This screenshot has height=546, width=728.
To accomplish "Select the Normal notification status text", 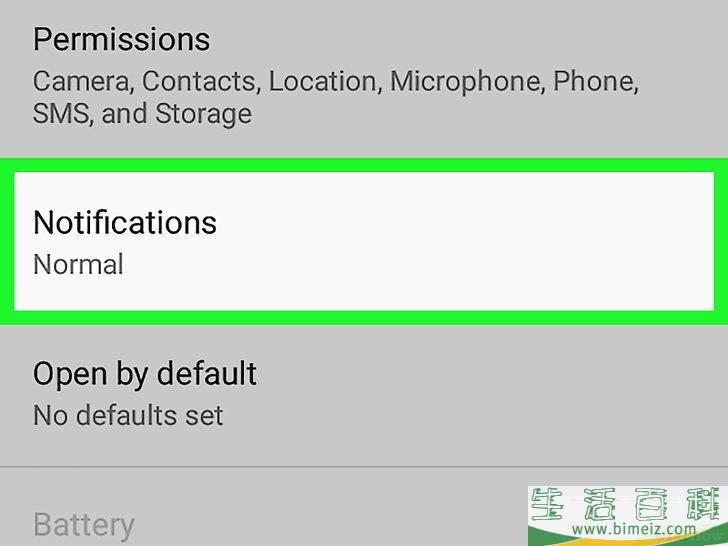I will point(78,264).
